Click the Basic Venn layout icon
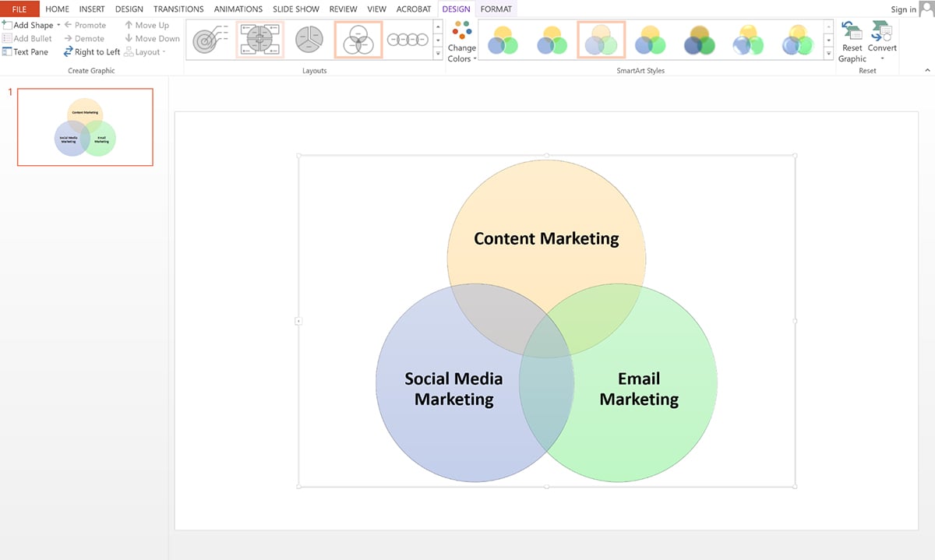Screen dimensions: 935x560 tap(358, 38)
